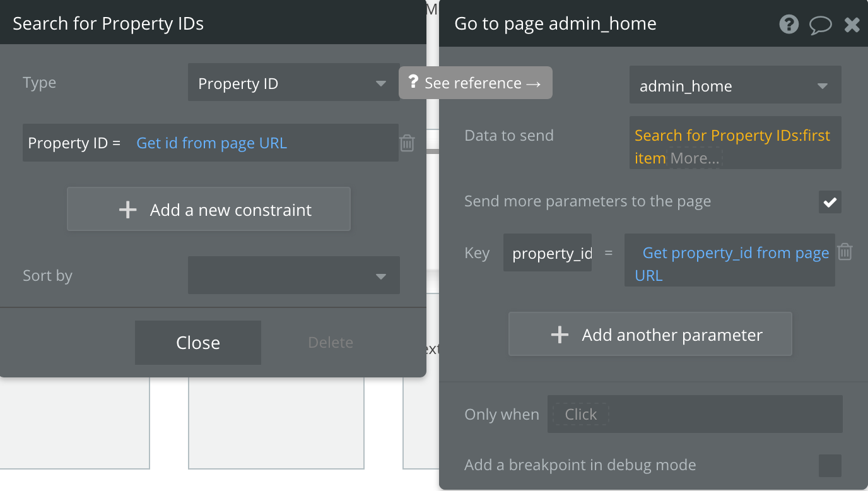The image size is (868, 491).
Task: Enable Add a breakpoint in debug mode
Action: tap(830, 466)
